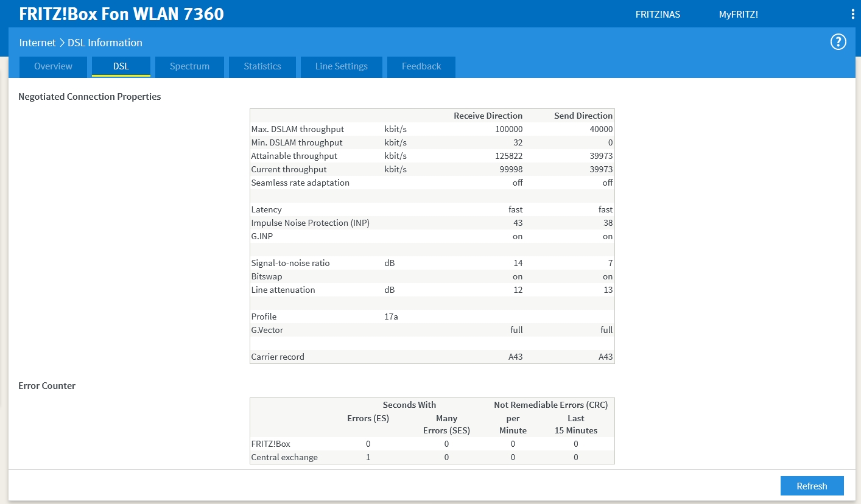Click DSL Information in the breadcrumb
The height and width of the screenshot is (504, 861).
[x=105, y=43]
